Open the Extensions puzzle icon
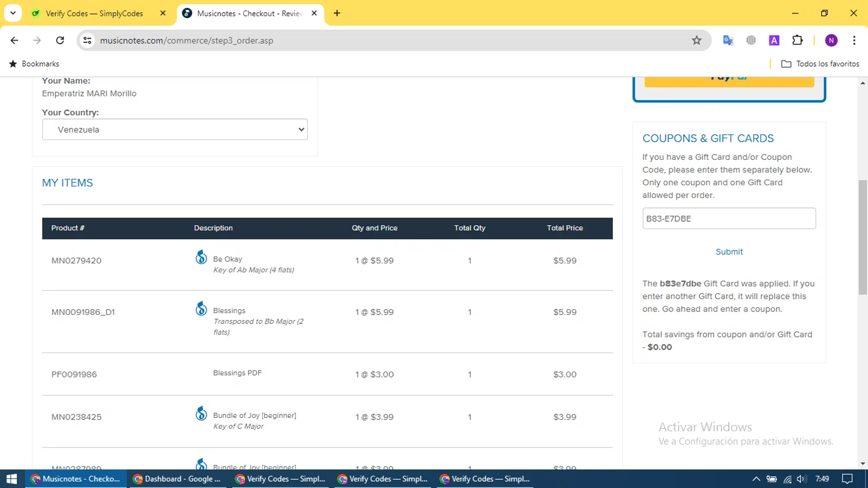The image size is (868, 488). tap(797, 41)
